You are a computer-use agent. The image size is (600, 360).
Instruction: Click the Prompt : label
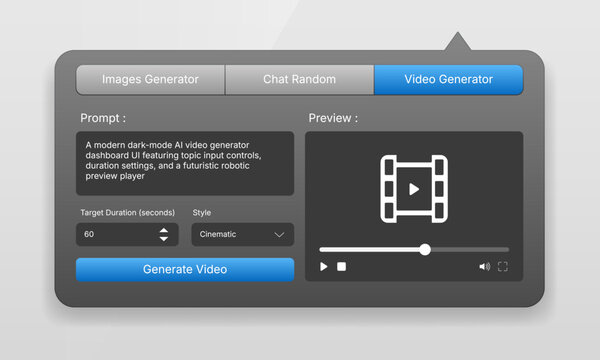tap(103, 118)
